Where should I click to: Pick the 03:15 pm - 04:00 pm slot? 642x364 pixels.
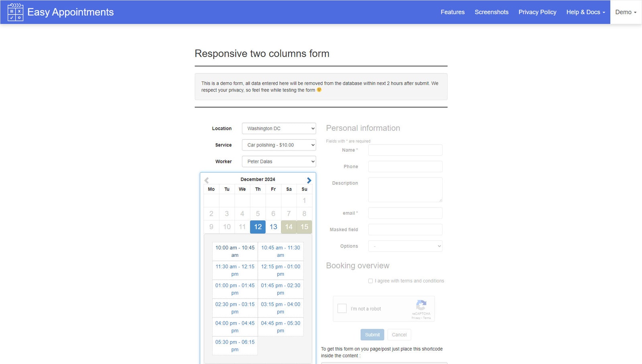[x=280, y=308]
